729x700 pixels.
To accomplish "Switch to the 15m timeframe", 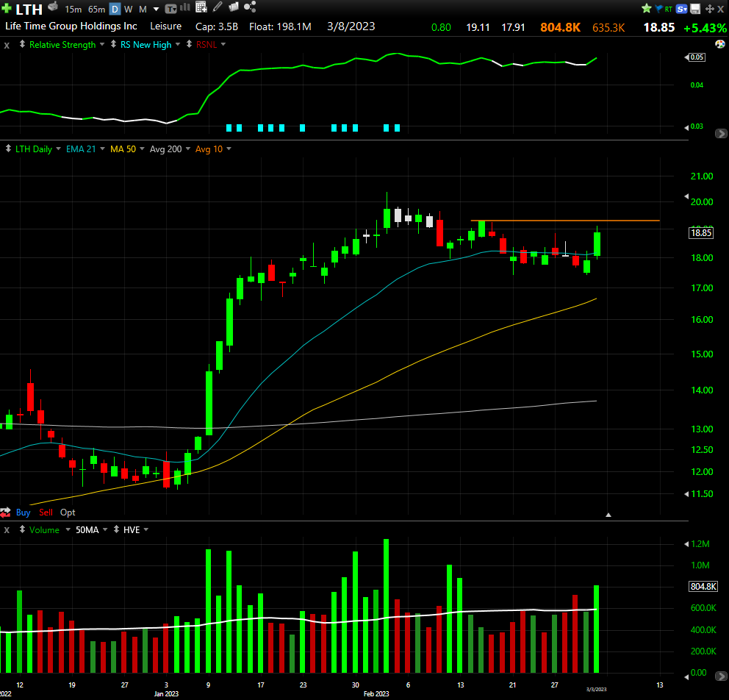I will (x=73, y=10).
